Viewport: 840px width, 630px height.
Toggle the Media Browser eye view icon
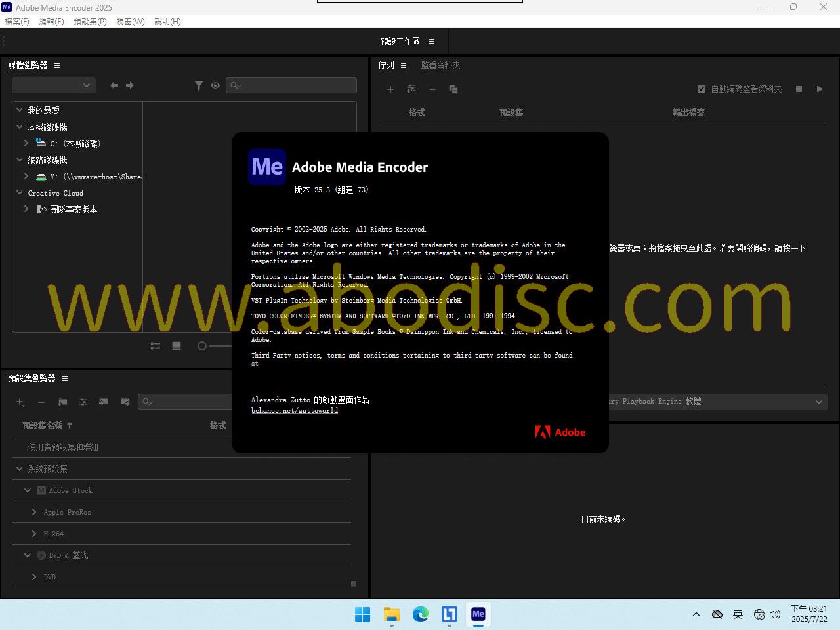click(x=215, y=85)
